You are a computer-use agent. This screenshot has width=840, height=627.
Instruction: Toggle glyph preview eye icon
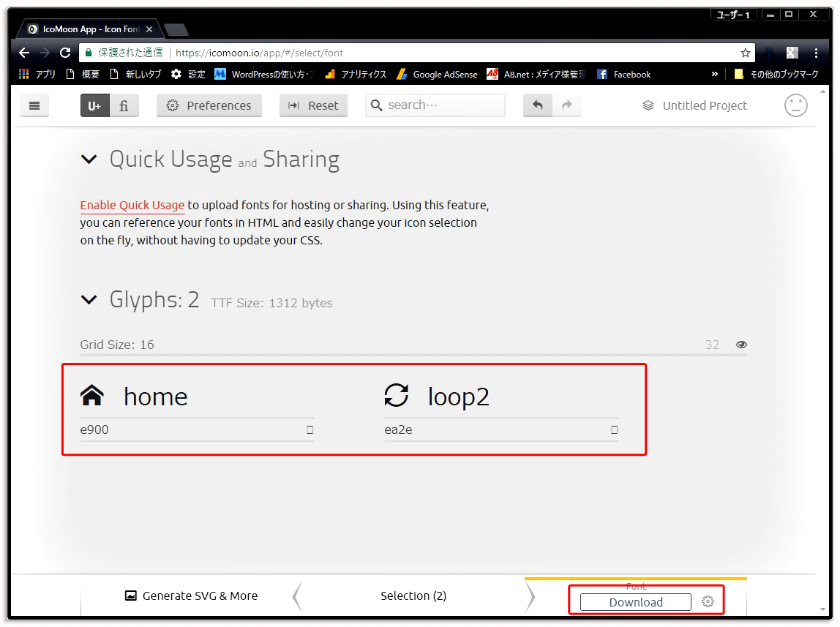pos(741,345)
